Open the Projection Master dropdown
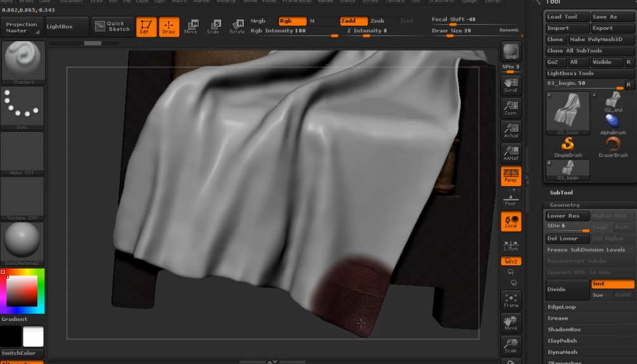This screenshot has height=364, width=637. [x=23, y=27]
